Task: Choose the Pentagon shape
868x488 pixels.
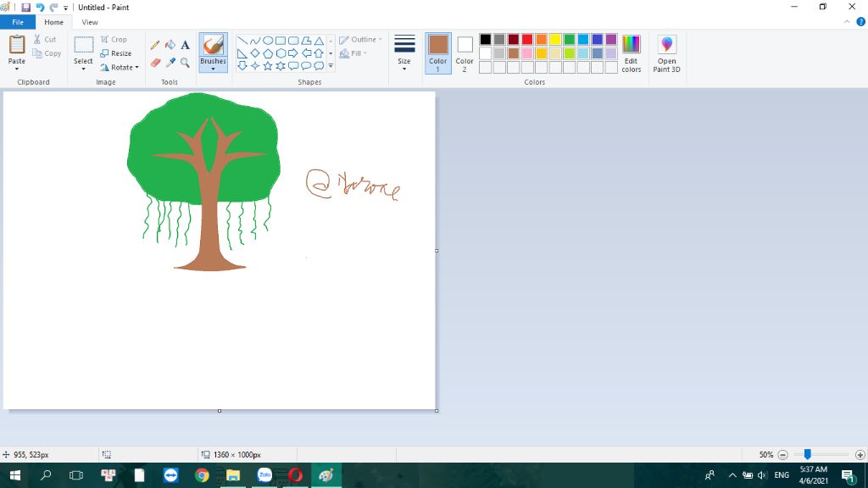Action: [268, 53]
